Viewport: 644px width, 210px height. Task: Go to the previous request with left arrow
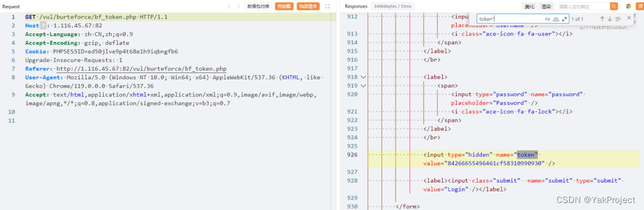pos(229,6)
